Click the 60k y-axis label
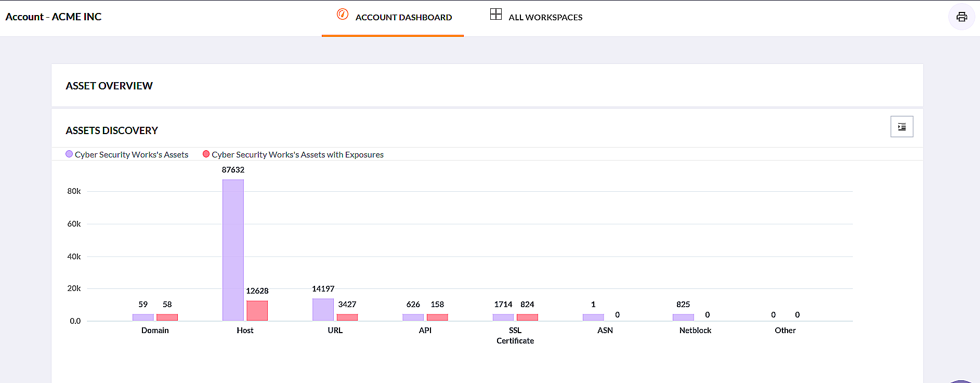 [x=74, y=224]
